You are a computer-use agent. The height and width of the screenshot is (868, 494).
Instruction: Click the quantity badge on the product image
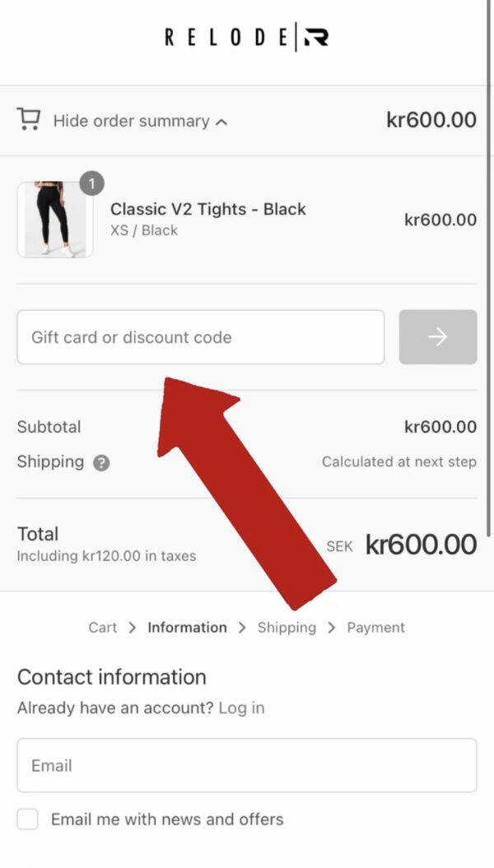pyautogui.click(x=91, y=183)
